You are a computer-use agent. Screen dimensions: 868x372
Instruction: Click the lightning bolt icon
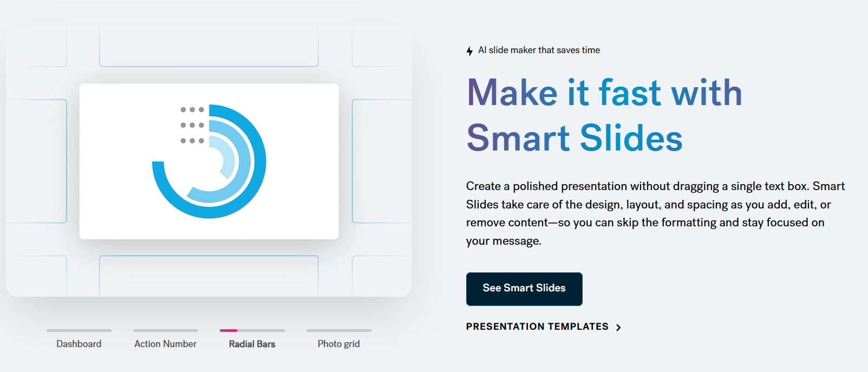coord(469,51)
